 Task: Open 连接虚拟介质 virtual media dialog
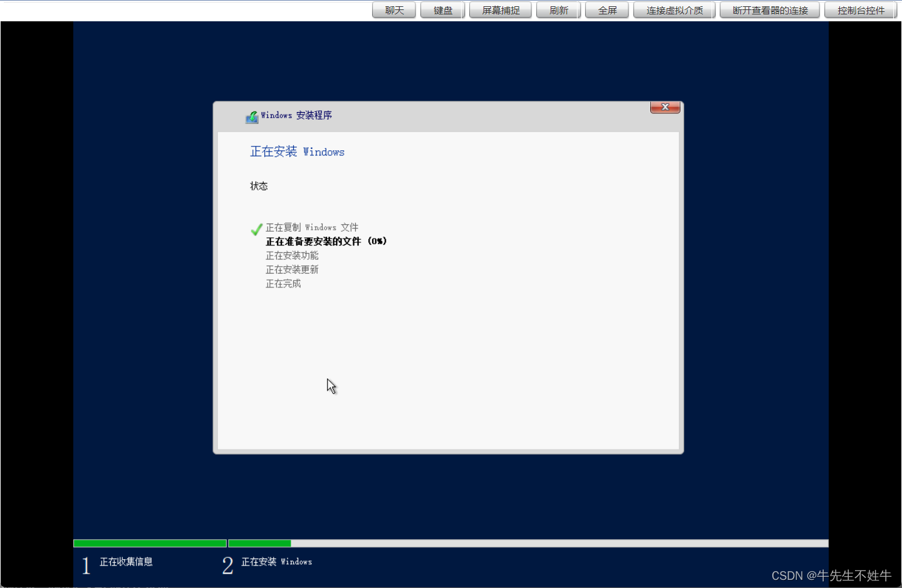click(x=674, y=10)
